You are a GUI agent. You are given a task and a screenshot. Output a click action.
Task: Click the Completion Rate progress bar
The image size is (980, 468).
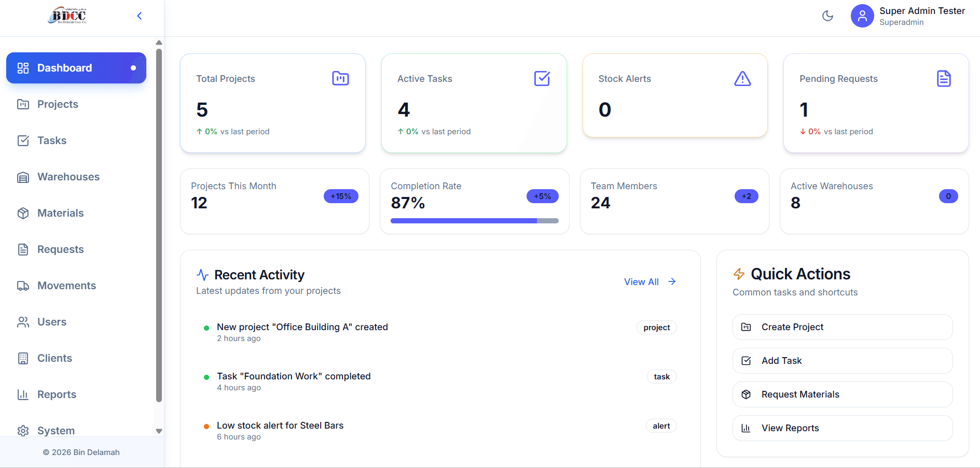tap(474, 221)
